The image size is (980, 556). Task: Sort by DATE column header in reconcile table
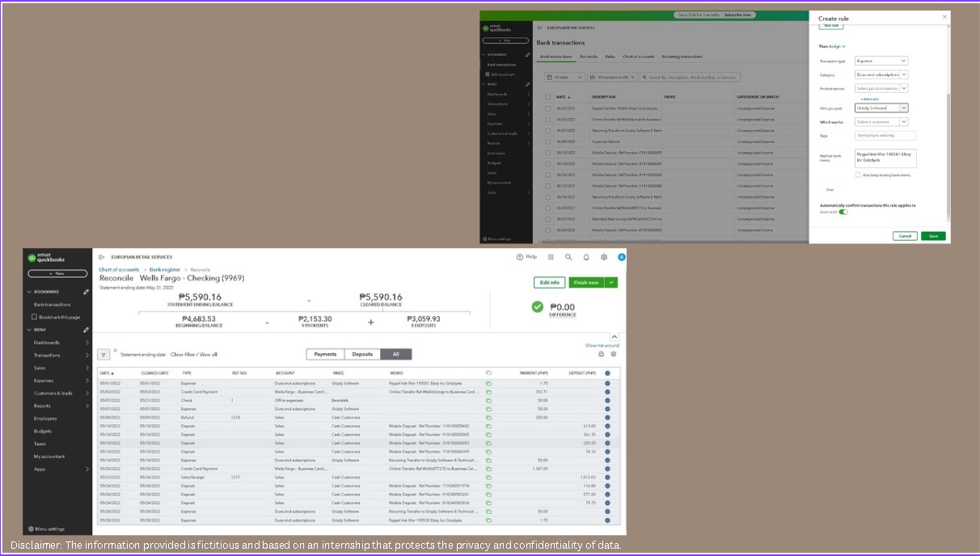[x=106, y=373]
